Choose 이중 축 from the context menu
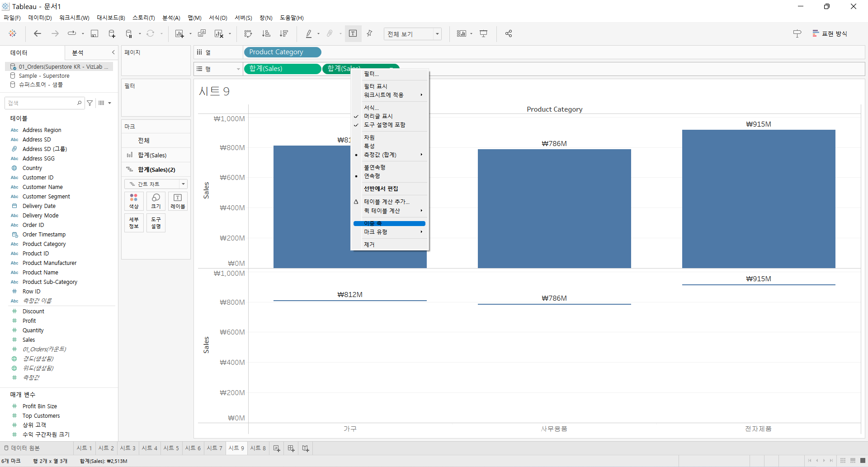 389,223
